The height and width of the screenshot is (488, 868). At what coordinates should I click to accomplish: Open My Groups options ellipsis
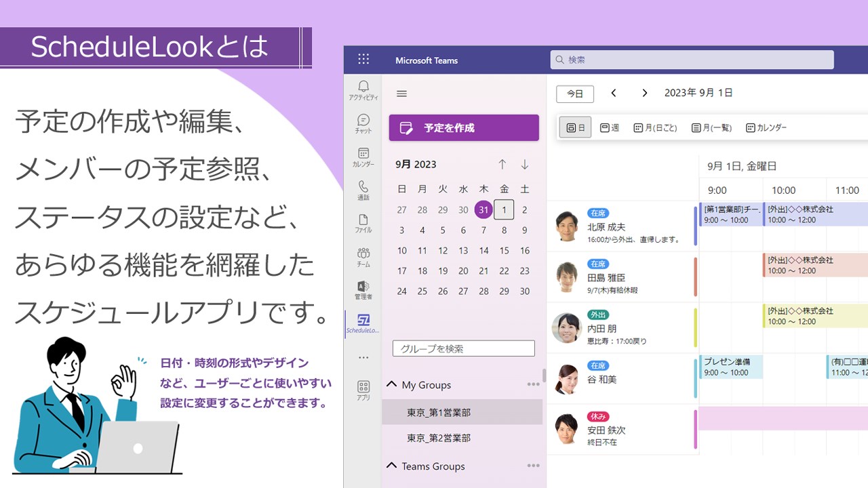[x=534, y=384]
